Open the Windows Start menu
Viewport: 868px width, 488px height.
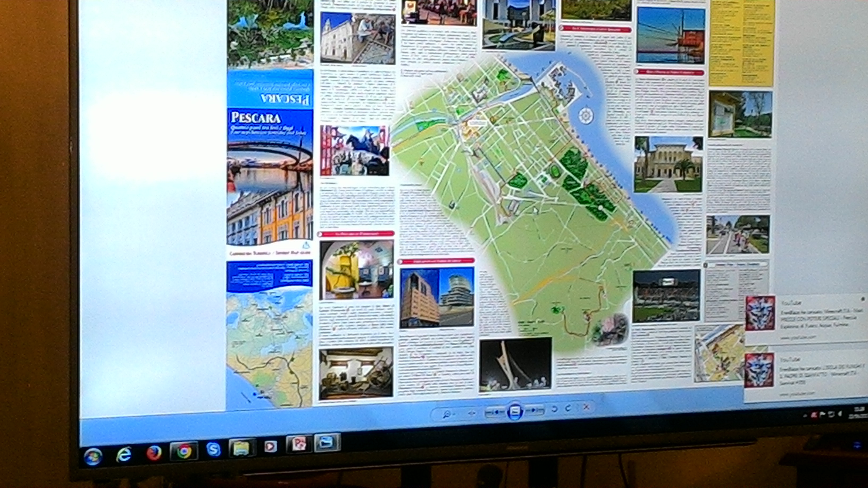click(93, 457)
